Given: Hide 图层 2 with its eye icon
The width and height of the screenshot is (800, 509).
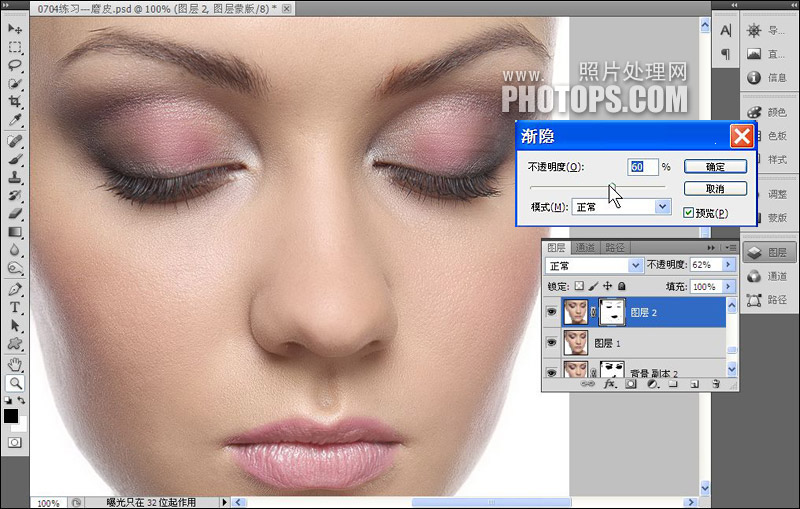Looking at the screenshot, I should (x=552, y=311).
